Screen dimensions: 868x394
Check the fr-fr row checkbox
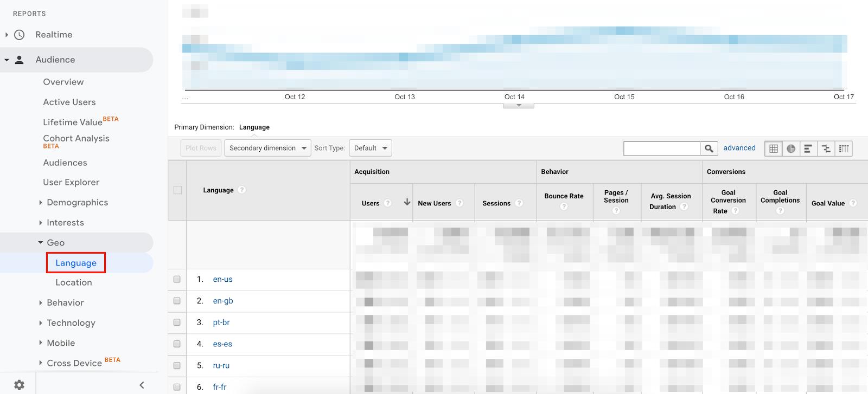(177, 387)
